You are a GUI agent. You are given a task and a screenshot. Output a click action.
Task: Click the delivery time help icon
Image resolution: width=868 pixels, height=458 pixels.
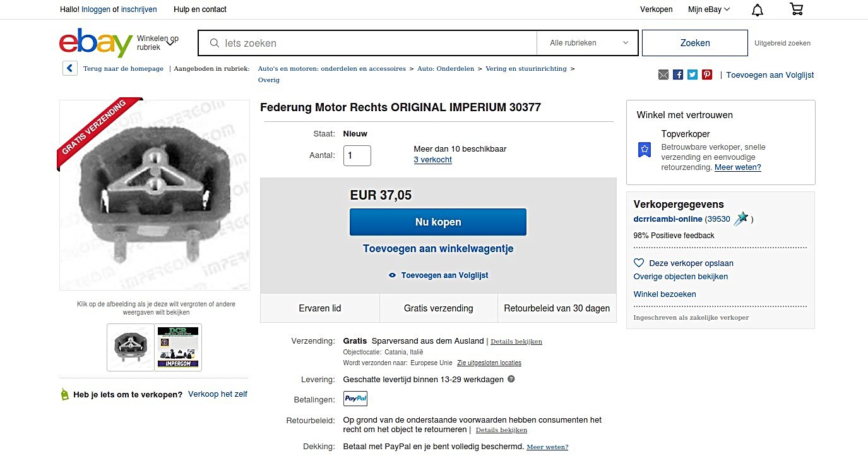(511, 379)
